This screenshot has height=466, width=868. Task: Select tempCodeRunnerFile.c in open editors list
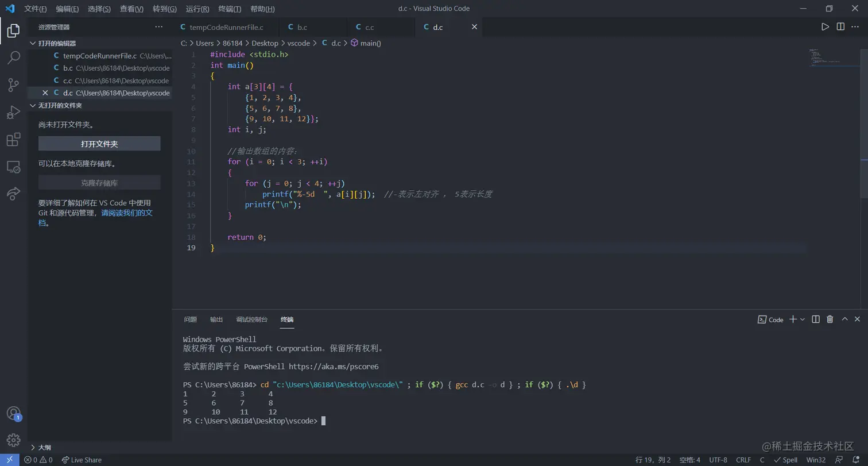point(100,56)
